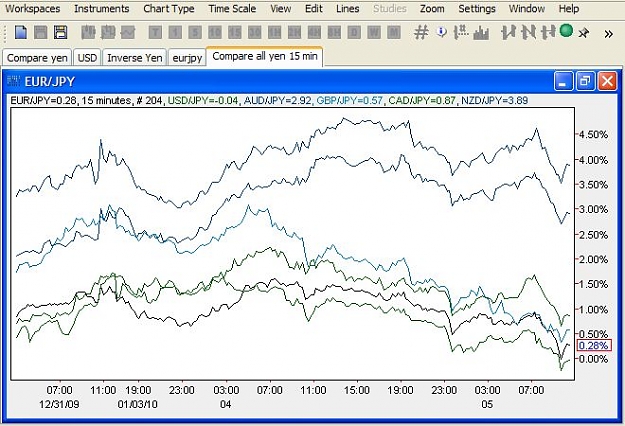Choose the 1H time scale button

point(275,32)
